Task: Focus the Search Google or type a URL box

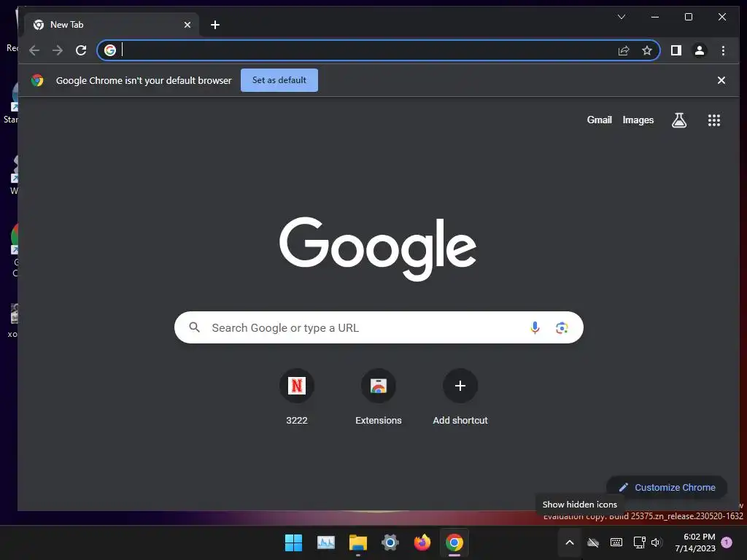Action: point(379,327)
